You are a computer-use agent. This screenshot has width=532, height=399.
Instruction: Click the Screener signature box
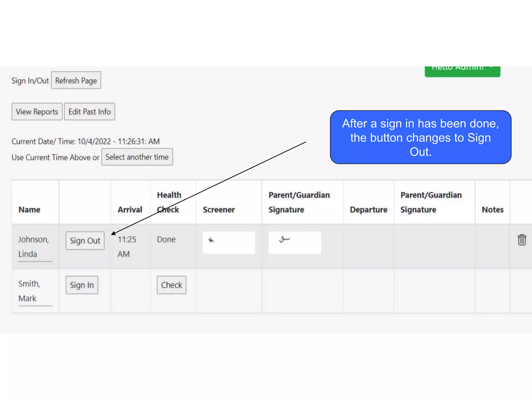229,242
